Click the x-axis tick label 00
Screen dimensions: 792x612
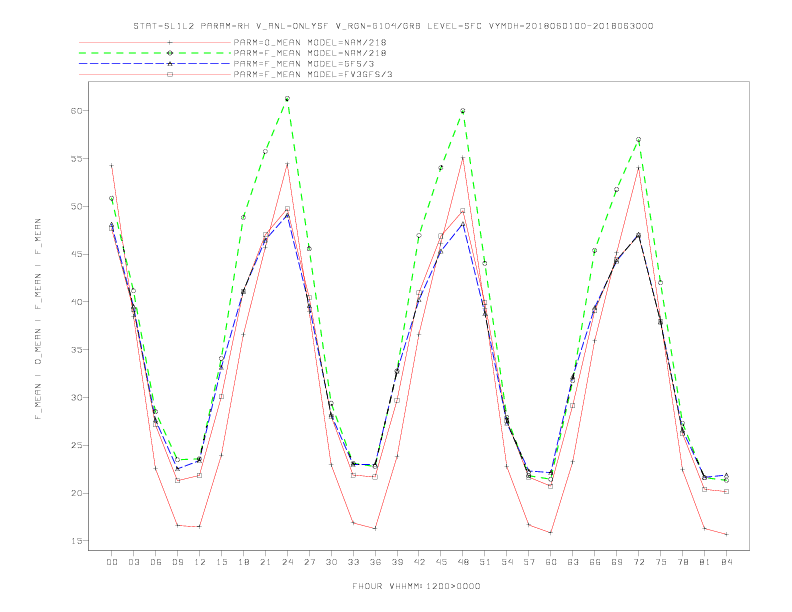tap(112, 562)
